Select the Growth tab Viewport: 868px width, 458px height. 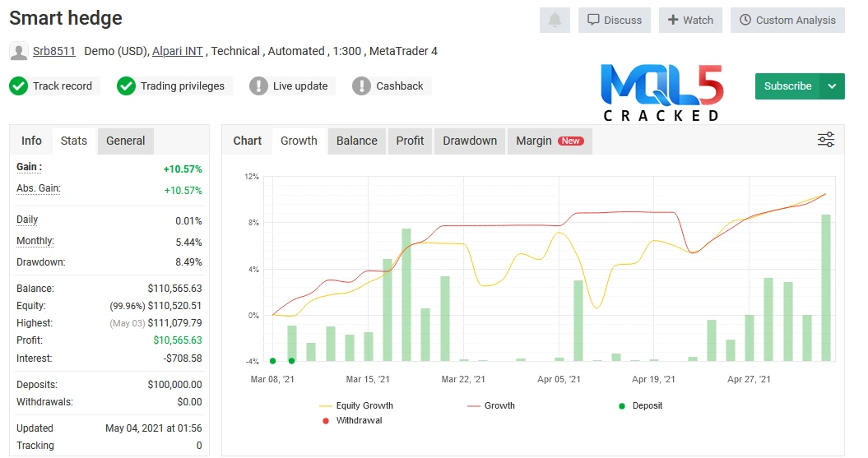[299, 141]
